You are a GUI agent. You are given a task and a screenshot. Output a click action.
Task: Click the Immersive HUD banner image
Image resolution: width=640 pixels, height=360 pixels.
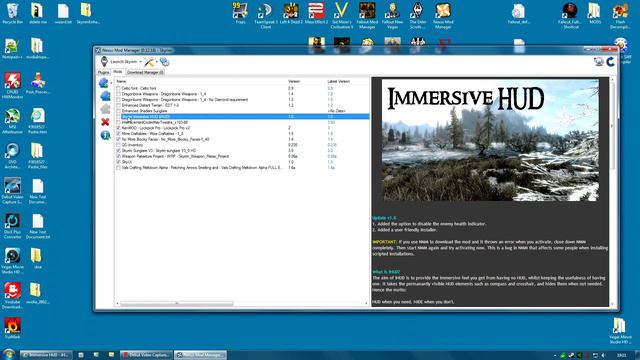click(x=490, y=140)
